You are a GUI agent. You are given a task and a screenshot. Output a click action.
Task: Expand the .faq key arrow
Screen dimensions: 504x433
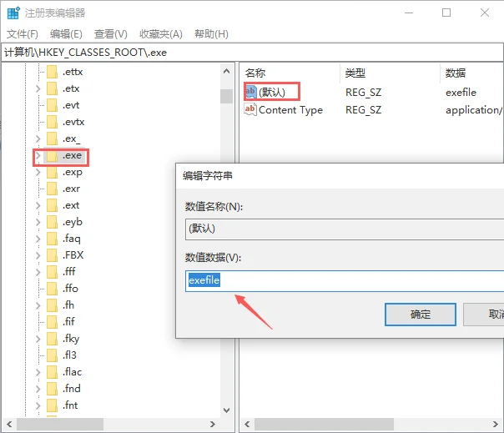tap(38, 239)
